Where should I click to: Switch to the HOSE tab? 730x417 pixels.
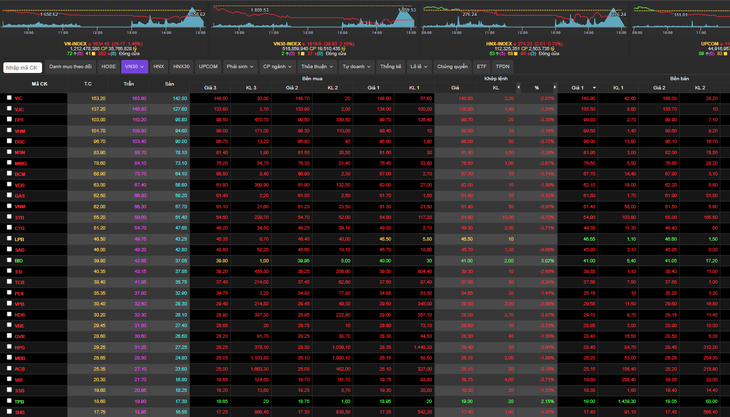(x=108, y=67)
